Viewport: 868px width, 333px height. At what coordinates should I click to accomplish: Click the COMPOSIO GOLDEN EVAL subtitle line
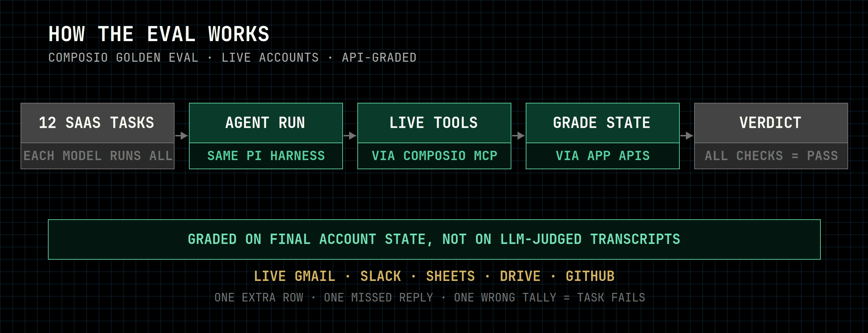232,58
